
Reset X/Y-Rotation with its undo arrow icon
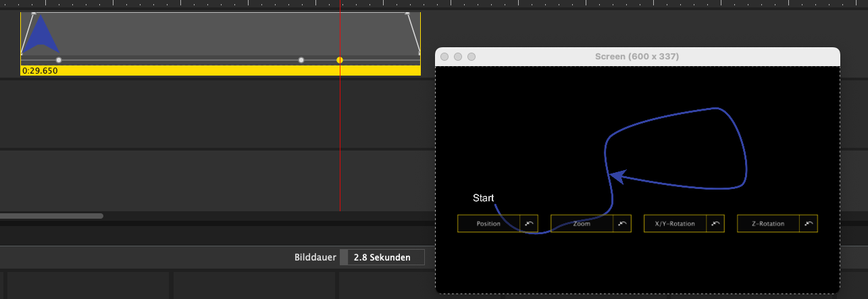tap(715, 223)
